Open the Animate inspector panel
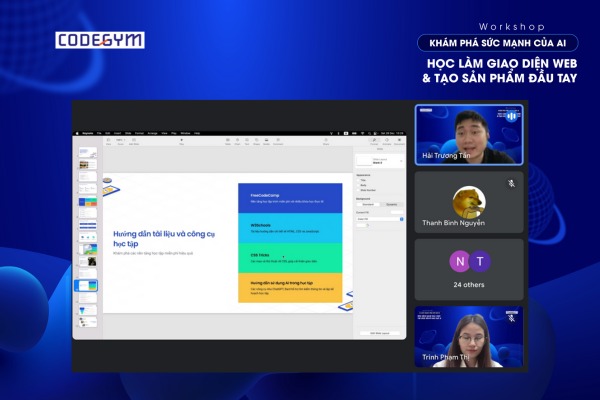The image size is (600, 400). click(x=386, y=142)
